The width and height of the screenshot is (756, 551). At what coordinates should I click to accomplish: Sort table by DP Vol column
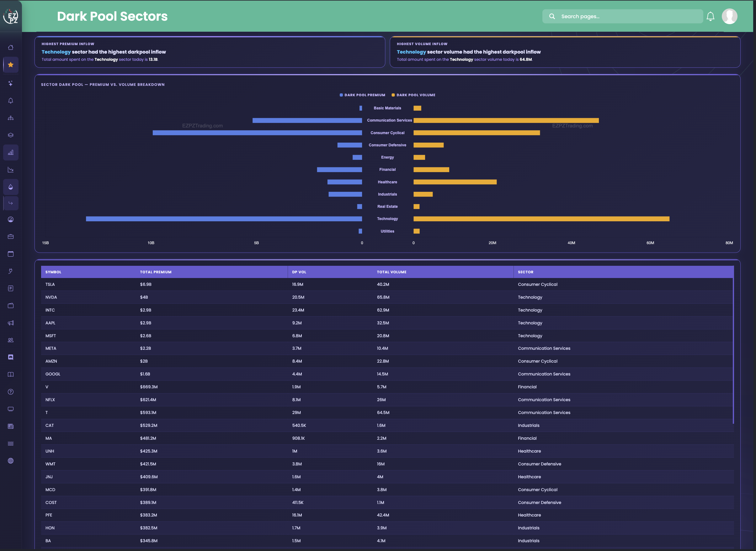pyautogui.click(x=299, y=272)
